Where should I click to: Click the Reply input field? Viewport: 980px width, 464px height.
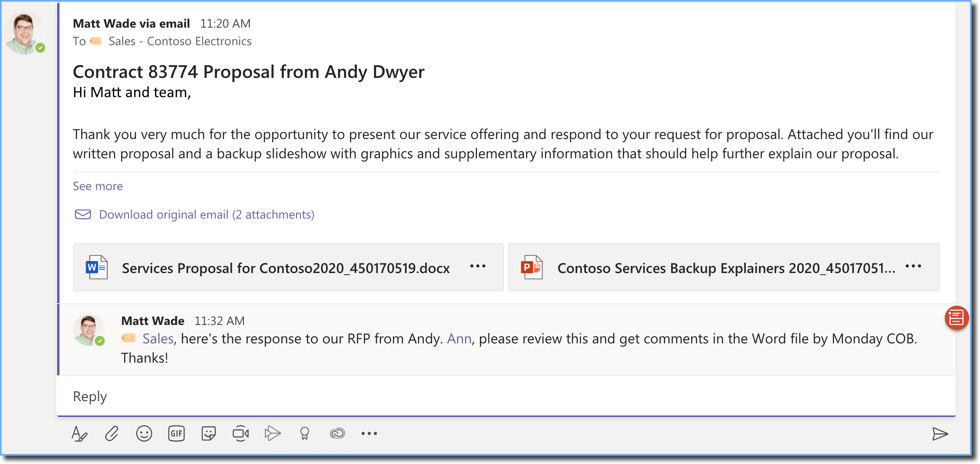tap(506, 396)
